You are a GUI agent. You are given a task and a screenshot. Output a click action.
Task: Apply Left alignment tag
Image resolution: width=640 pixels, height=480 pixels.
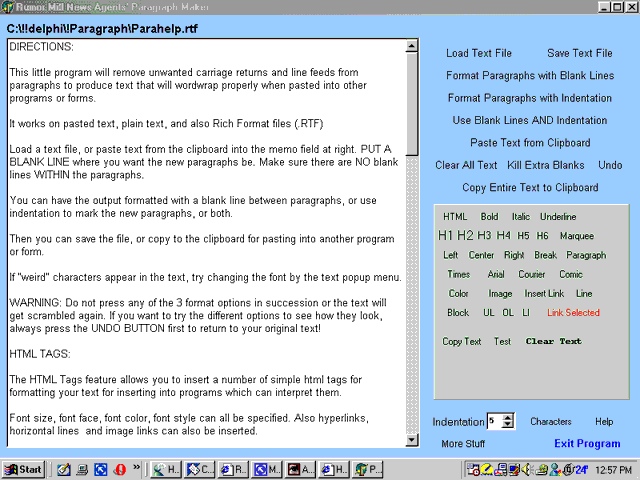[451, 255]
